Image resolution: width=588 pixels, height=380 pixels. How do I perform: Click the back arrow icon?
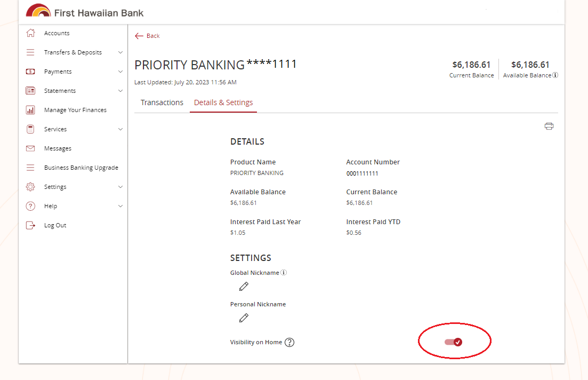pyautogui.click(x=139, y=36)
